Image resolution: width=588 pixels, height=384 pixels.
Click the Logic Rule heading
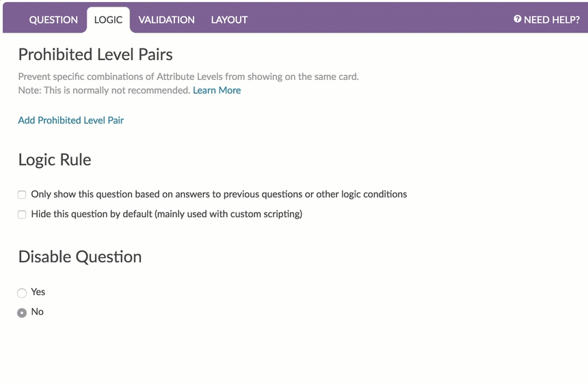[55, 160]
